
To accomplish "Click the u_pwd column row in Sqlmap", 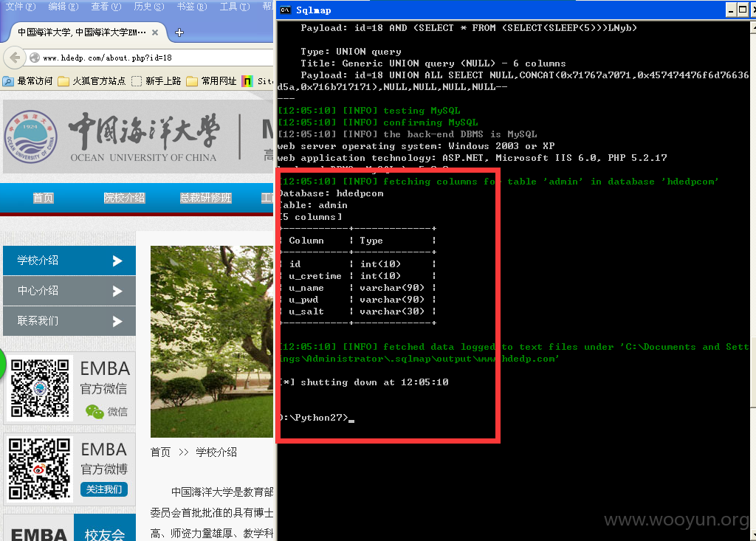I will click(x=357, y=300).
